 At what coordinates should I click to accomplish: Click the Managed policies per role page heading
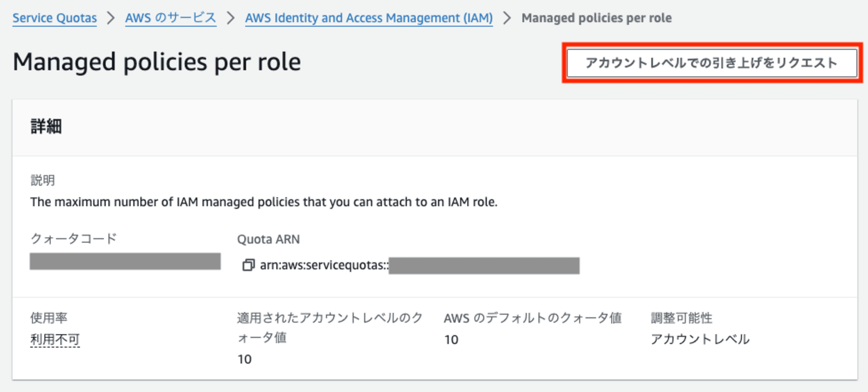pyautogui.click(x=157, y=62)
